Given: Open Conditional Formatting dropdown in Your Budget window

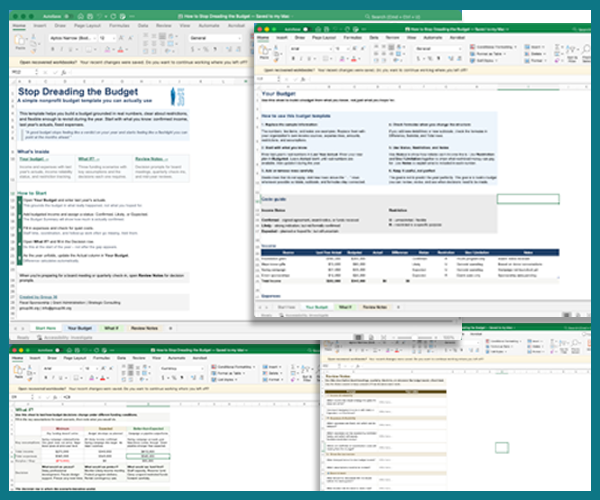Looking at the screenshot, I should point(493,47).
